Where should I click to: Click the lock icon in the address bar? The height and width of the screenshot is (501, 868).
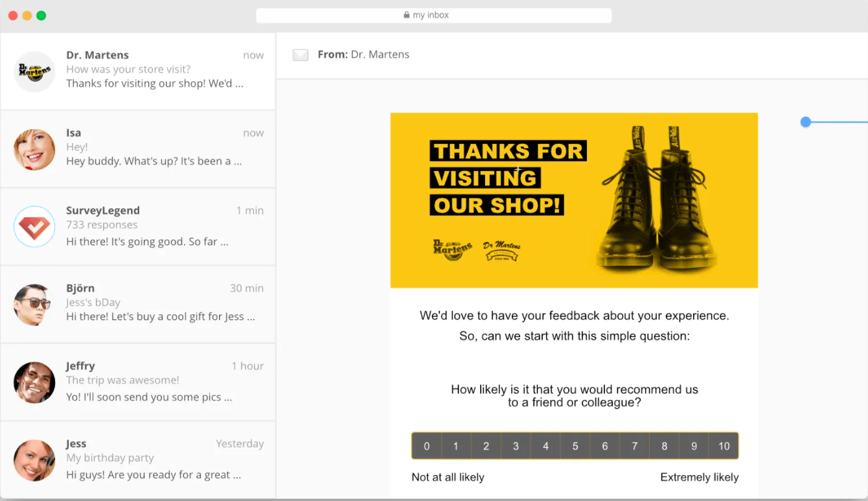[x=407, y=15]
